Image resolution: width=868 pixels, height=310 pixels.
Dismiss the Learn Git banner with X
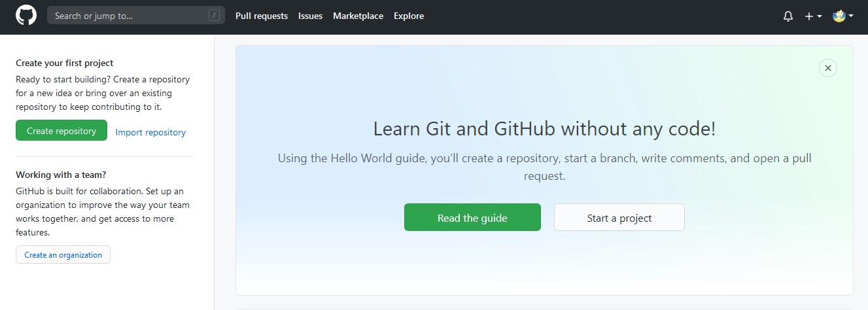coord(827,68)
